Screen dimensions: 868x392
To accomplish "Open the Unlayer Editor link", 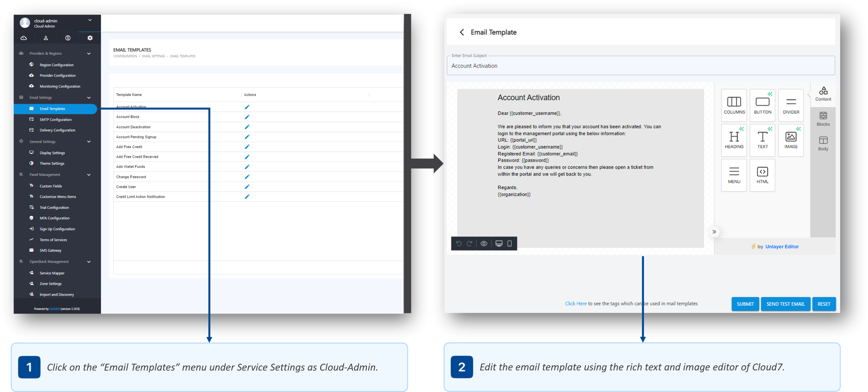I will pos(782,246).
